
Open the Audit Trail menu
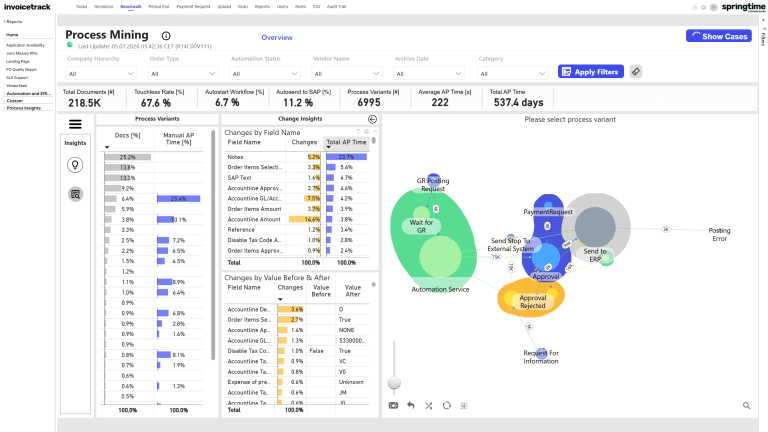pyautogui.click(x=336, y=7)
